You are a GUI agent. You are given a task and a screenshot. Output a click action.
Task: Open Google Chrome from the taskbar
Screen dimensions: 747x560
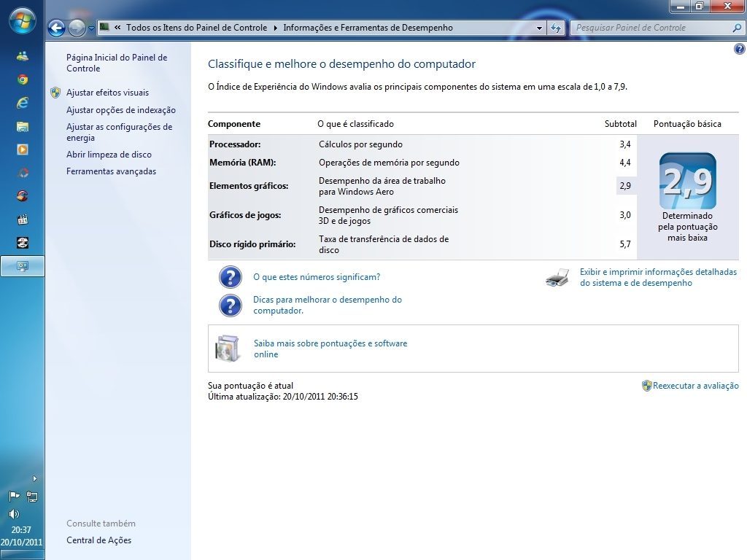[x=23, y=79]
